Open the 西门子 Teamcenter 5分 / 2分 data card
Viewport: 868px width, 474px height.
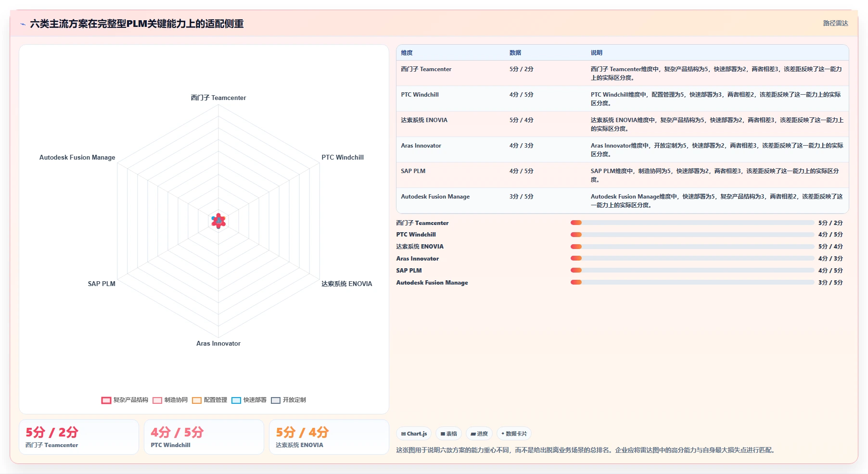[x=79, y=437]
